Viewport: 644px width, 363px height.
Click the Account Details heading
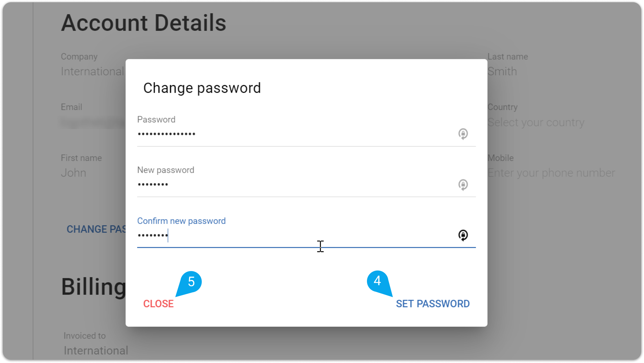144,23
